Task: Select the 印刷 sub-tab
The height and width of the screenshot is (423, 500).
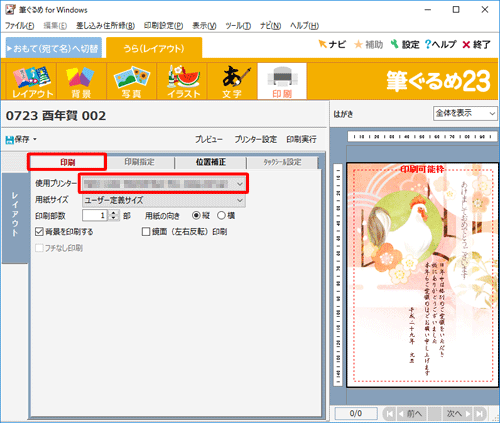Action: point(68,162)
